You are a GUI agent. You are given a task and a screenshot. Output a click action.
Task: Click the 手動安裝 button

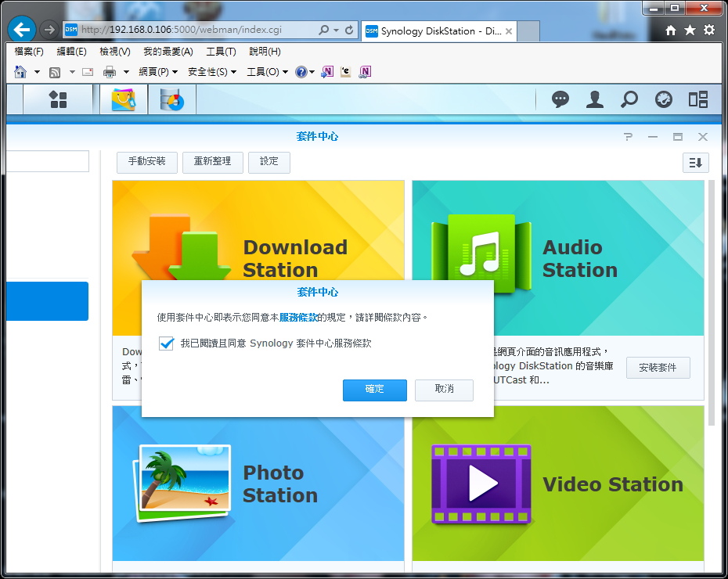point(146,163)
